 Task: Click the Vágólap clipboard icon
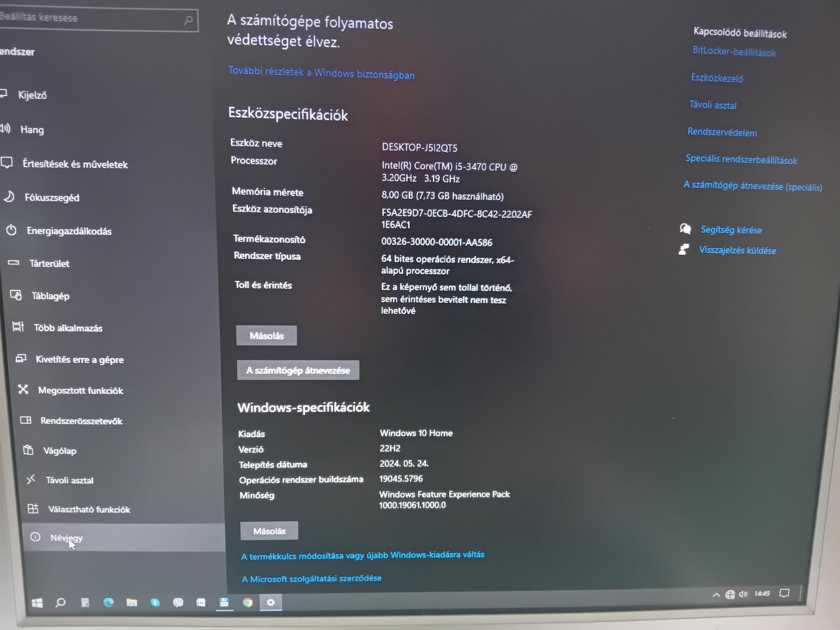(x=28, y=450)
